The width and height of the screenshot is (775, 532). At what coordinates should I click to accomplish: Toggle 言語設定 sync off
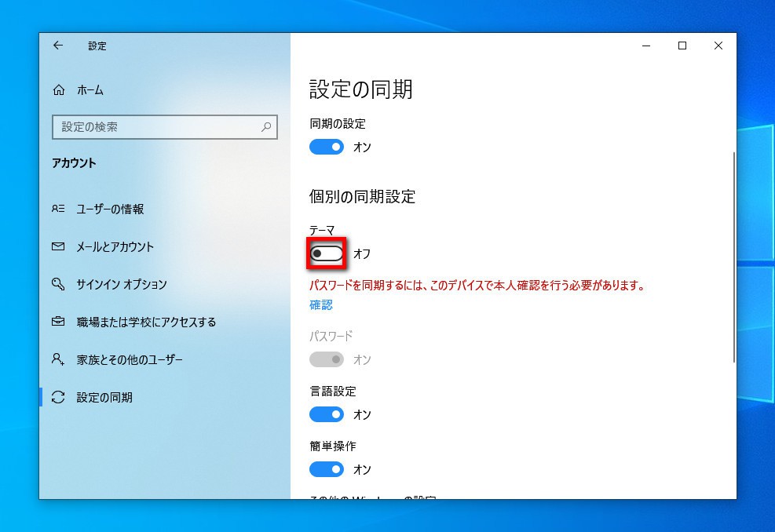pyautogui.click(x=327, y=414)
